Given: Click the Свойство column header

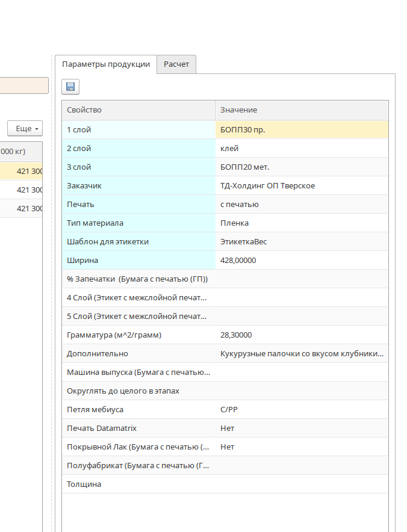Looking at the screenshot, I should coord(138,110).
